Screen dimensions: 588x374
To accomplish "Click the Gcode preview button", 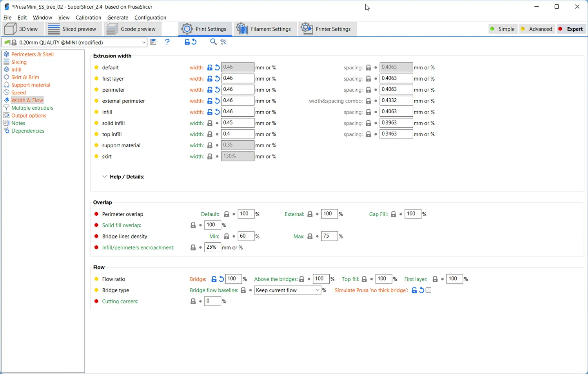I will point(132,29).
